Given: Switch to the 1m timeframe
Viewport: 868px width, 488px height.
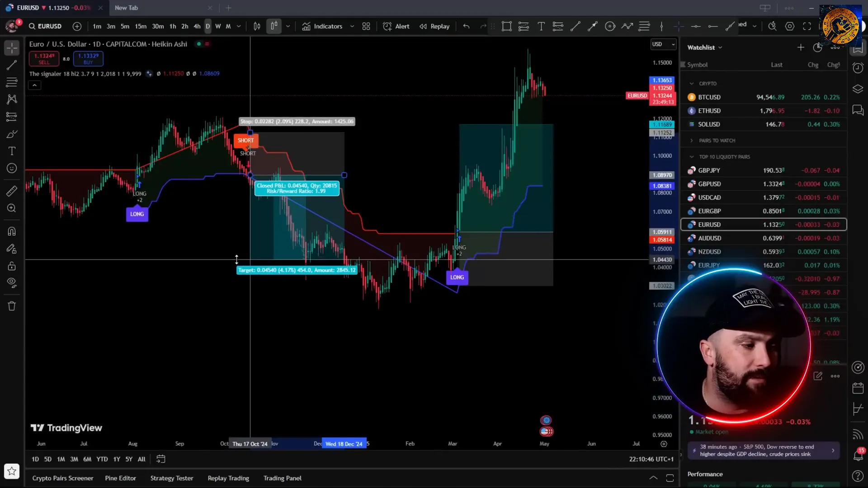Looking at the screenshot, I should 97,26.
